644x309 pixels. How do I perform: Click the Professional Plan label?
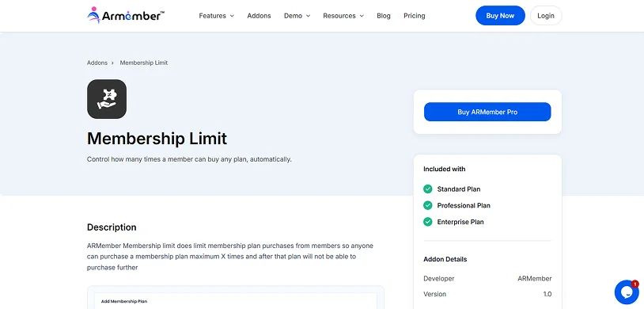click(x=464, y=205)
